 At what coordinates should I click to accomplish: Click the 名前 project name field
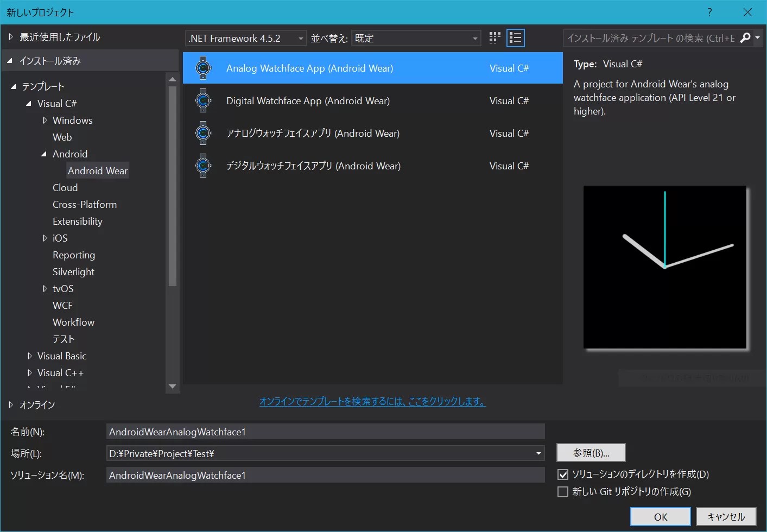pyautogui.click(x=325, y=432)
